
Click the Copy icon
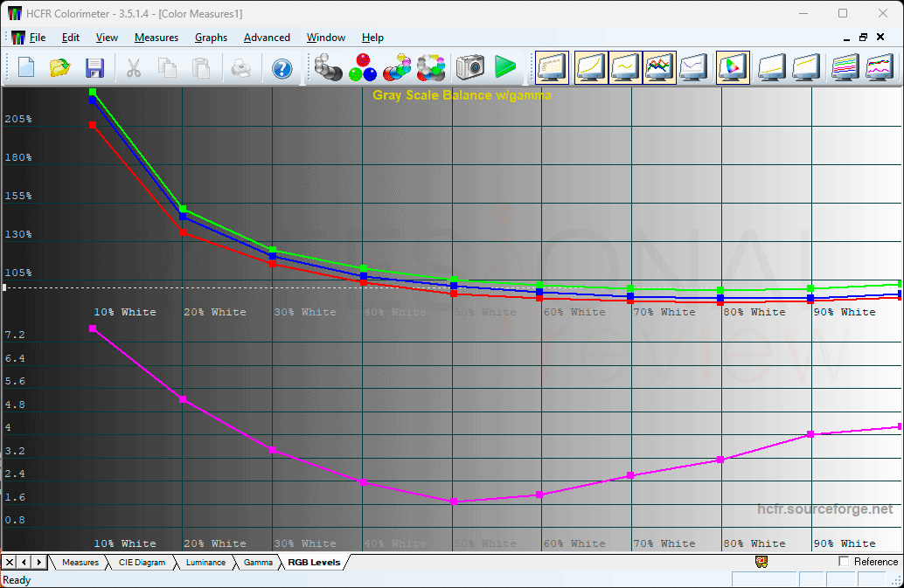coord(167,68)
